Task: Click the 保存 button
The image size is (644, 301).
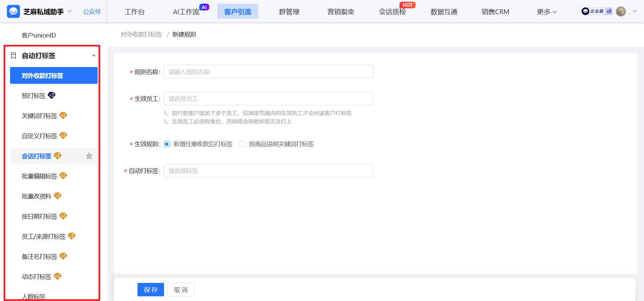Action: tap(151, 290)
